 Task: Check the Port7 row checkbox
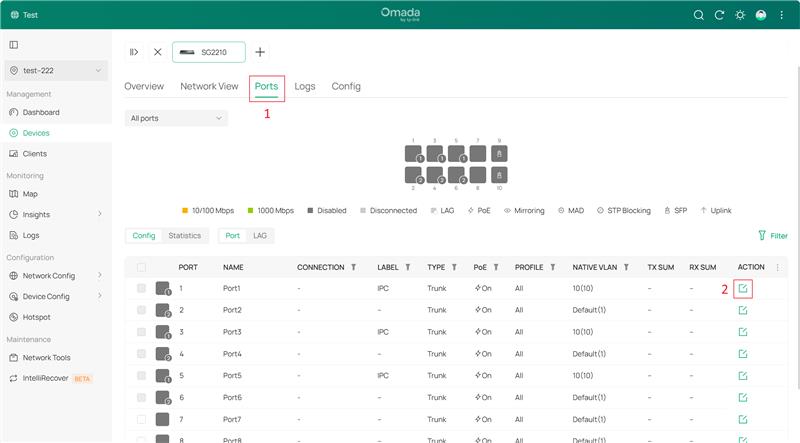[141, 419]
